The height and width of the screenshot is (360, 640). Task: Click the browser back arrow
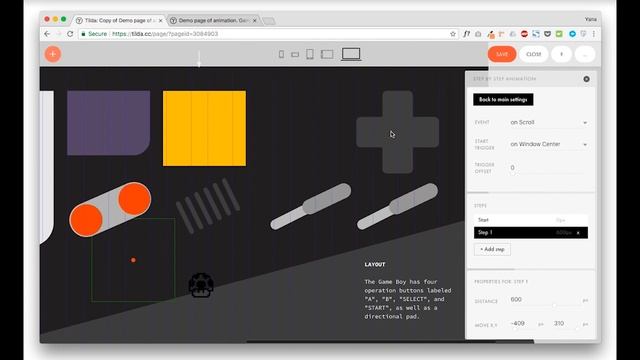click(47, 34)
